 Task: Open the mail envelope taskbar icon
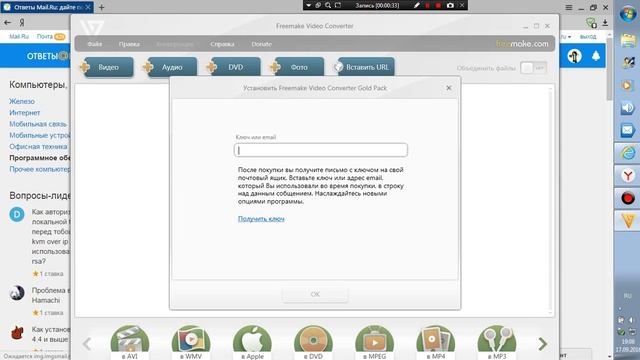point(627,131)
